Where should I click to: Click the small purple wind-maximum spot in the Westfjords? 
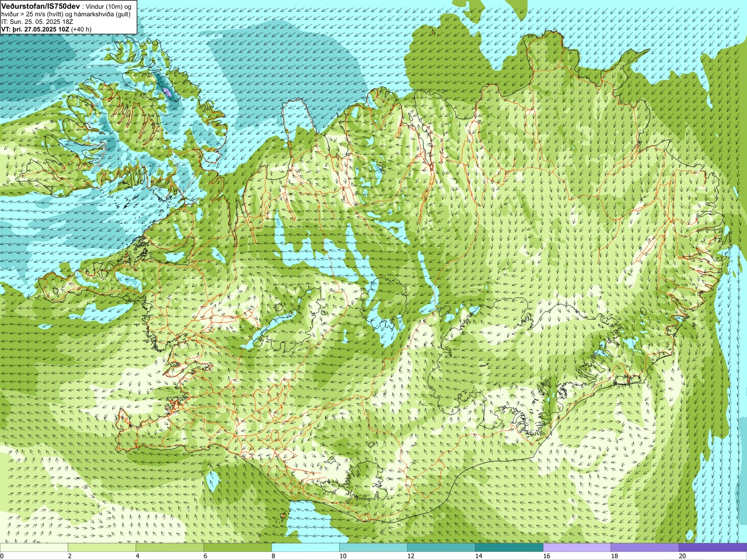167,92
